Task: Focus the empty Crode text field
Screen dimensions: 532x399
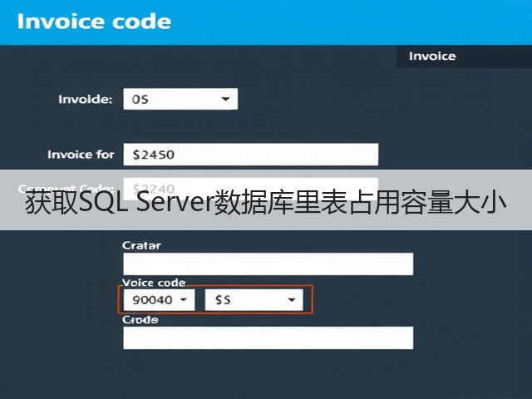Action: [268, 337]
